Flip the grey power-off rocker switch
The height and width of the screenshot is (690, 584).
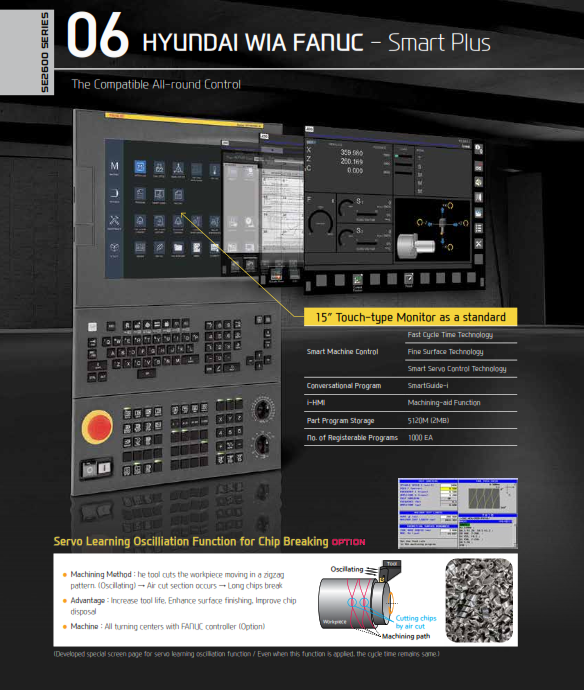[90, 470]
